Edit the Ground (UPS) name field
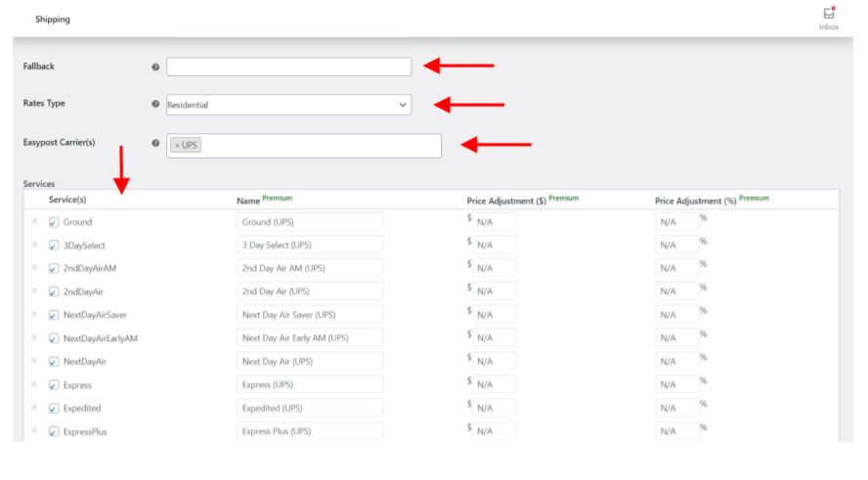 tap(310, 222)
